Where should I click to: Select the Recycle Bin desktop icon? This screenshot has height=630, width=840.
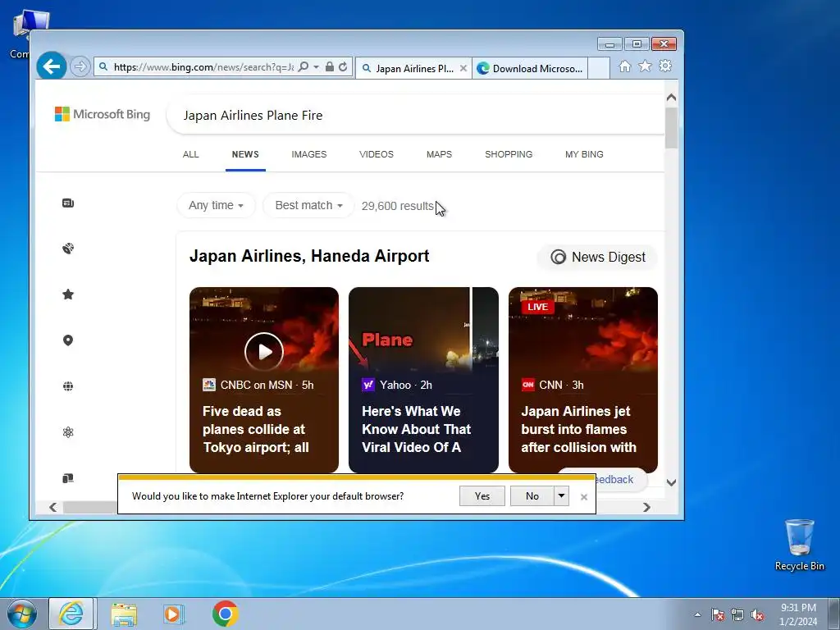(799, 546)
